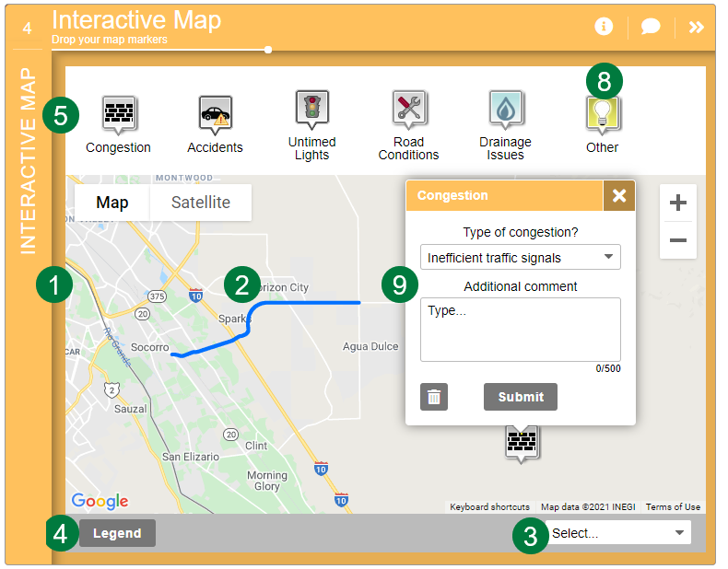Viewport: 728px width, 569px height.
Task: Click the Additional comment text area
Action: 520,329
